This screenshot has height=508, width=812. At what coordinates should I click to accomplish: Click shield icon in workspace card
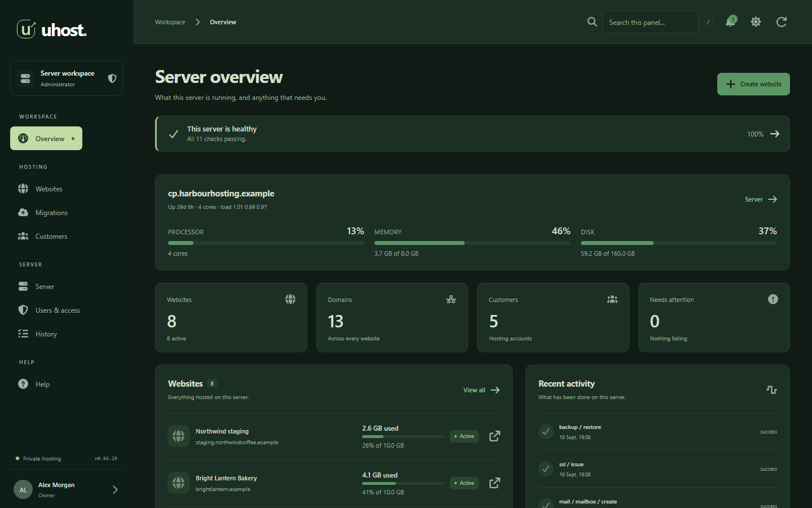point(112,78)
